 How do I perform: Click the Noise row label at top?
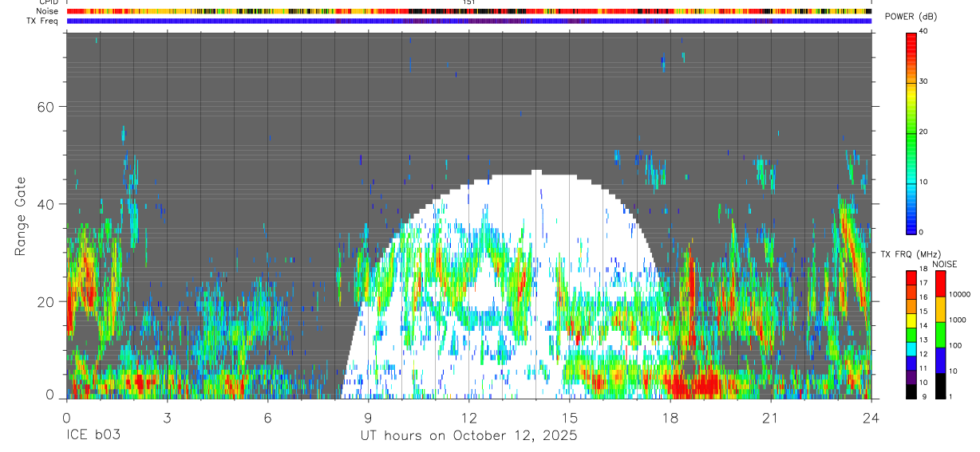48,11
